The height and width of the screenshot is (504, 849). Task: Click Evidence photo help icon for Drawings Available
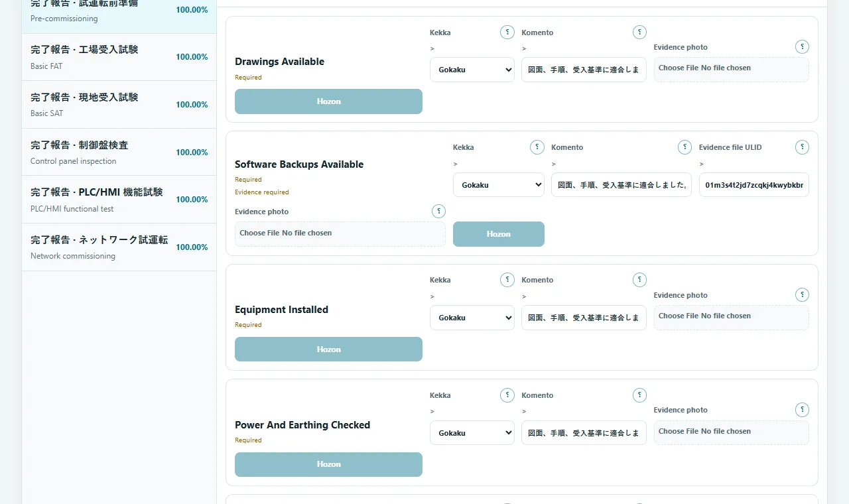(802, 46)
